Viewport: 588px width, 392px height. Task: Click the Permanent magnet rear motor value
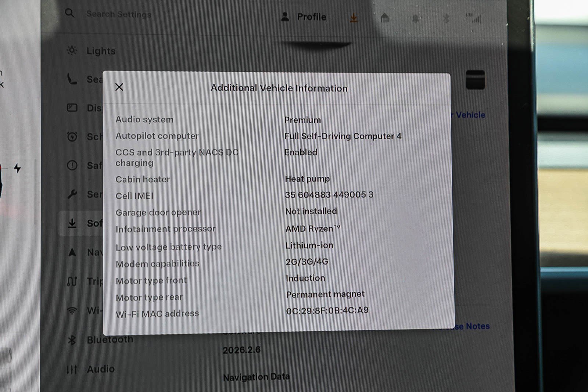pos(325,295)
